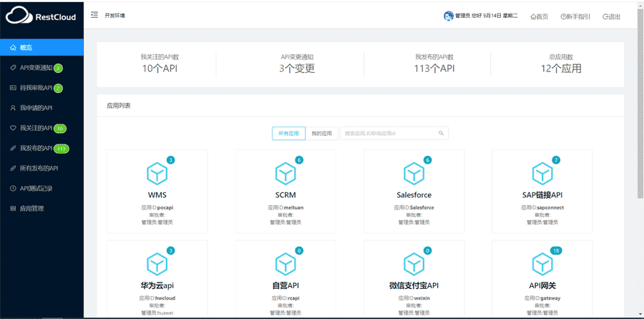Click the link icon beside 我发布的API
This screenshot has height=319, width=644.
coord(13,148)
